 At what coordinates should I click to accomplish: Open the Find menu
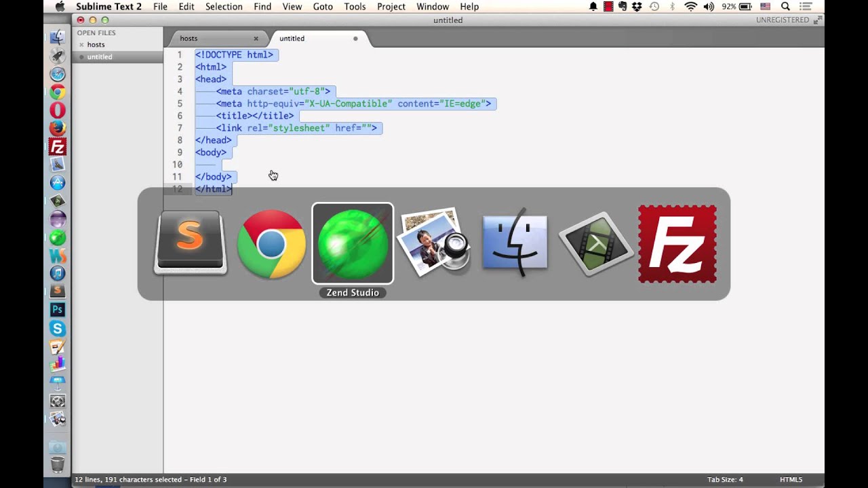tap(262, 6)
